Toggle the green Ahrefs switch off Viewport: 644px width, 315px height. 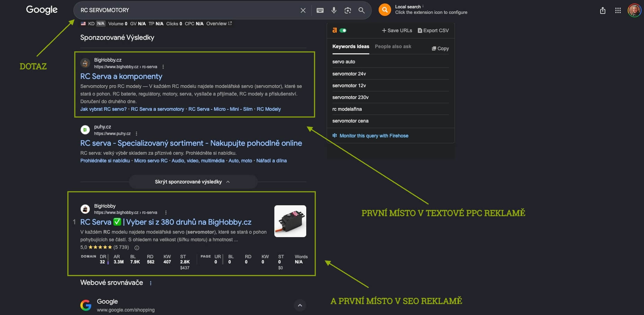click(x=343, y=30)
